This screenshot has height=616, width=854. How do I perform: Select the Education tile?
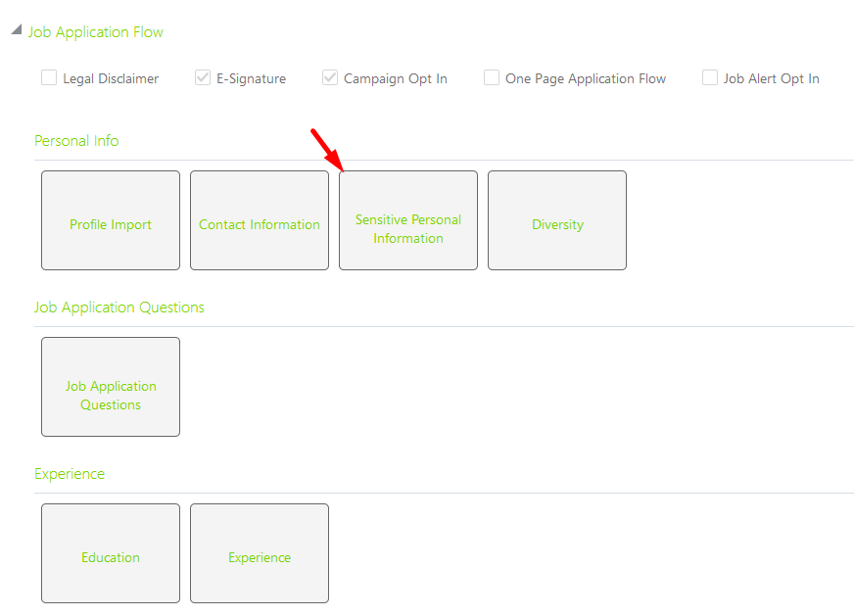point(111,553)
